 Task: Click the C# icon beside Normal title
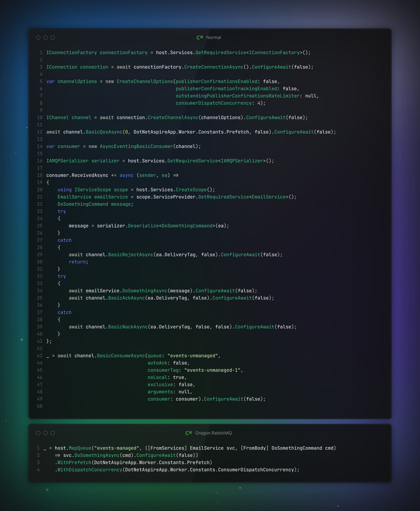pyautogui.click(x=200, y=38)
